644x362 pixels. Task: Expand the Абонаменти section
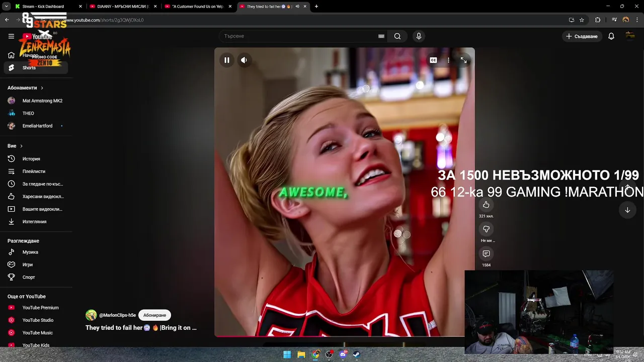pyautogui.click(x=25, y=88)
